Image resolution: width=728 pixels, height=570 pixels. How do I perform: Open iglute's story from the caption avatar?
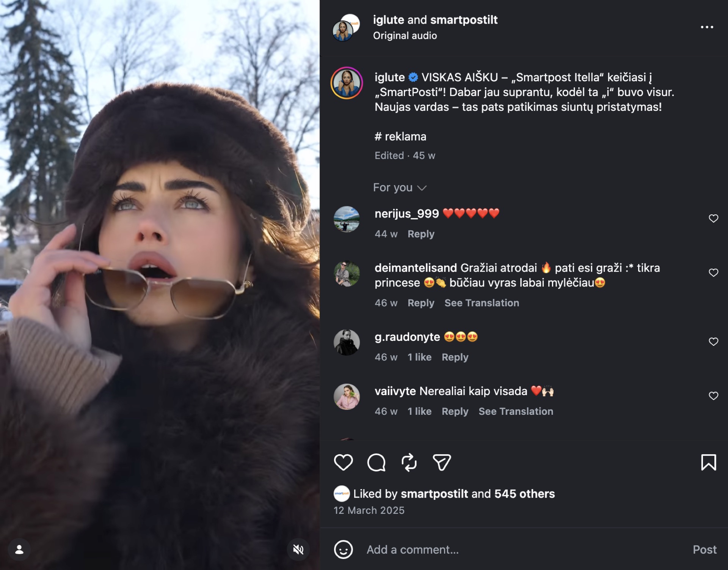[347, 83]
